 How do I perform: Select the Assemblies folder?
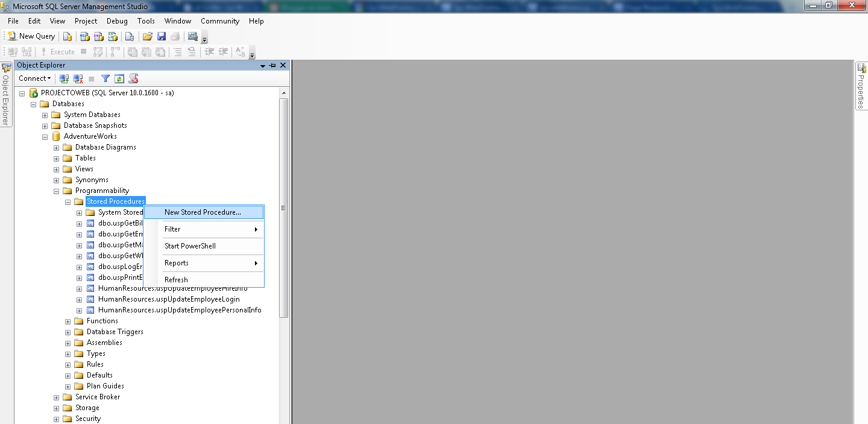click(104, 343)
